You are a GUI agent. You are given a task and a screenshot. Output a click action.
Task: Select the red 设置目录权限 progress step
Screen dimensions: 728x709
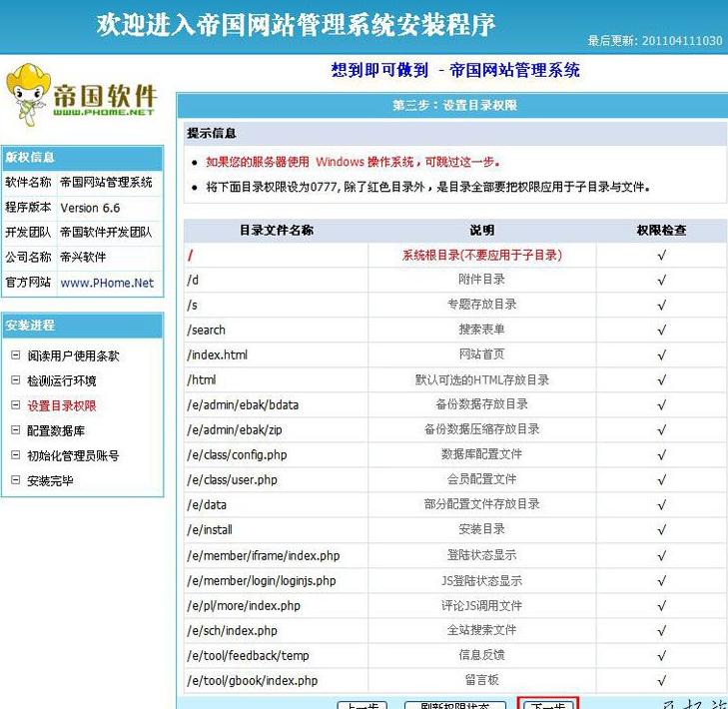click(x=62, y=405)
